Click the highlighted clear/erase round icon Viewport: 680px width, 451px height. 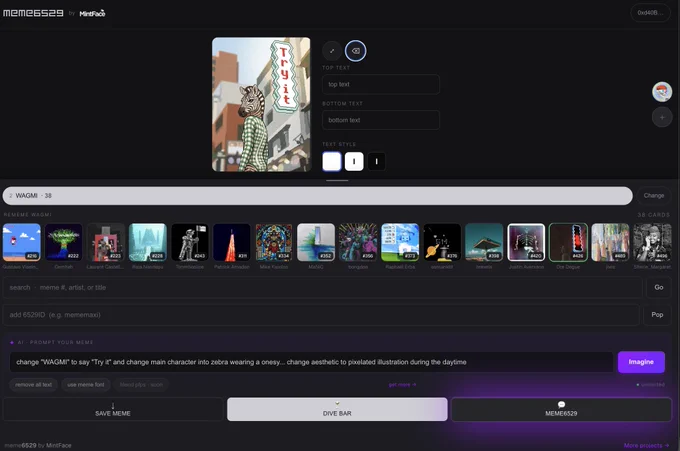(x=356, y=51)
